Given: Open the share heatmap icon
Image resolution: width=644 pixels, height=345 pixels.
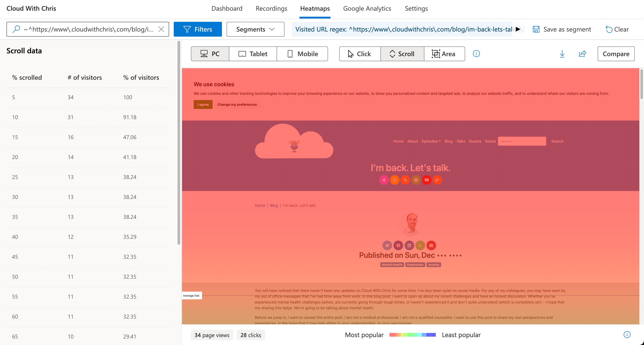Looking at the screenshot, I should point(583,54).
